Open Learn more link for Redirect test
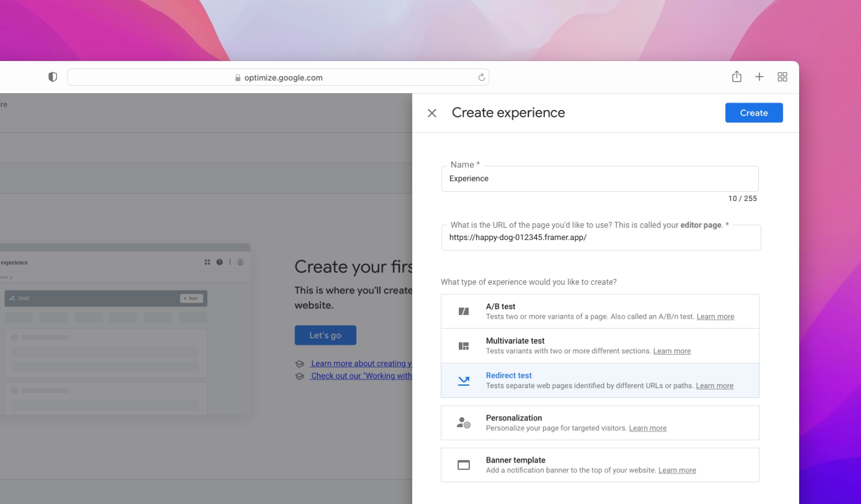861x504 pixels. [714, 385]
